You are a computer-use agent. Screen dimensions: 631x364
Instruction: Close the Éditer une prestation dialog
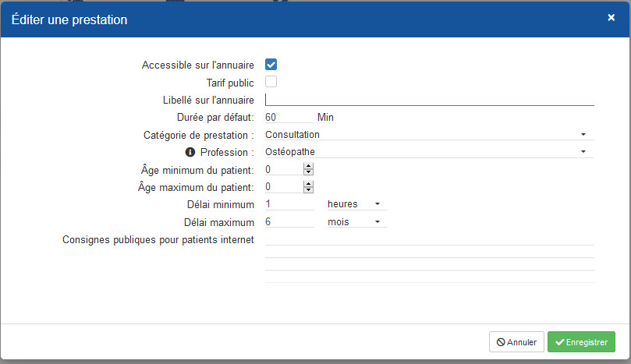pos(611,18)
